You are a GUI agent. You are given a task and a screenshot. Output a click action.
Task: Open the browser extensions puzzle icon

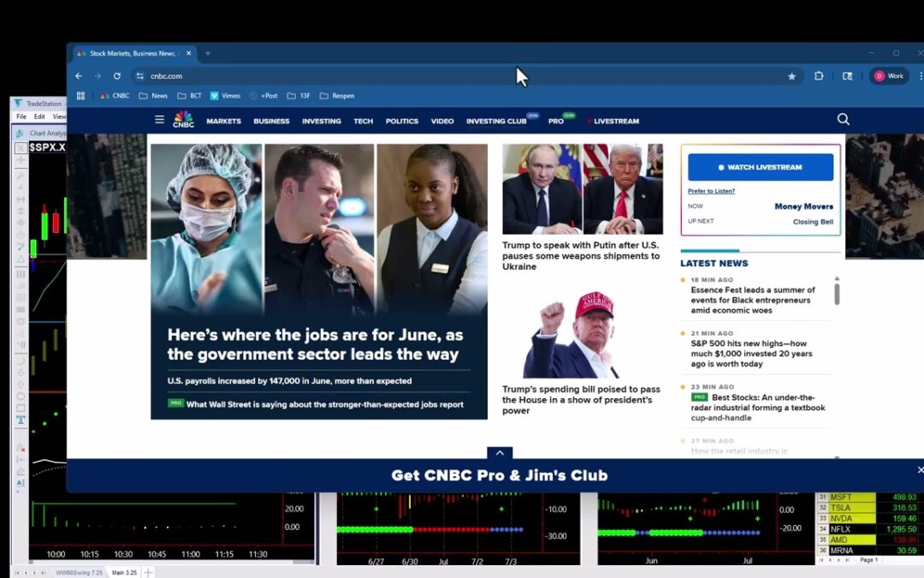pyautogui.click(x=819, y=76)
